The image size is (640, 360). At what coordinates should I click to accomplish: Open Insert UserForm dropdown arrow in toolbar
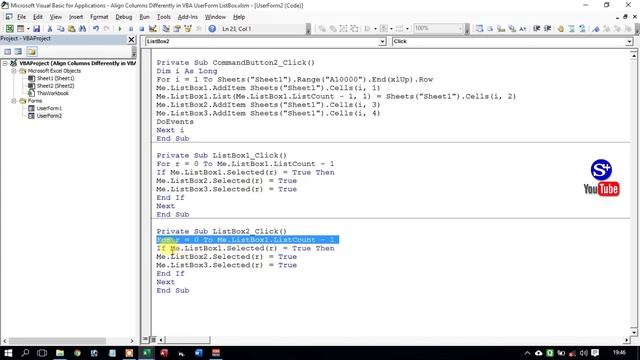point(28,29)
